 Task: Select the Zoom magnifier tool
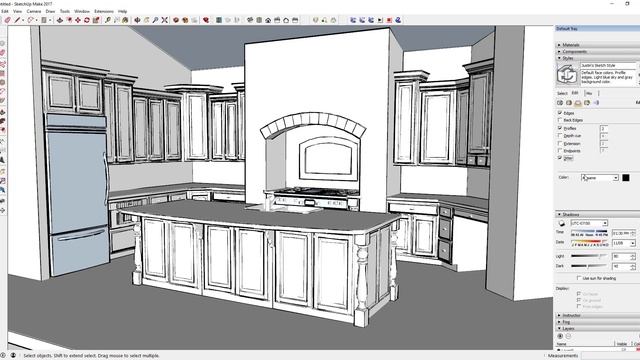click(155, 20)
